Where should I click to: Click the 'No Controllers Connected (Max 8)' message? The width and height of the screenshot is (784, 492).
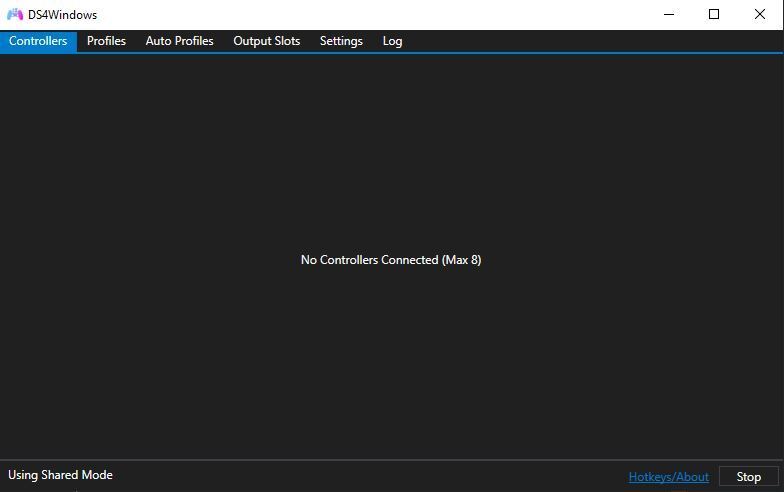point(391,260)
